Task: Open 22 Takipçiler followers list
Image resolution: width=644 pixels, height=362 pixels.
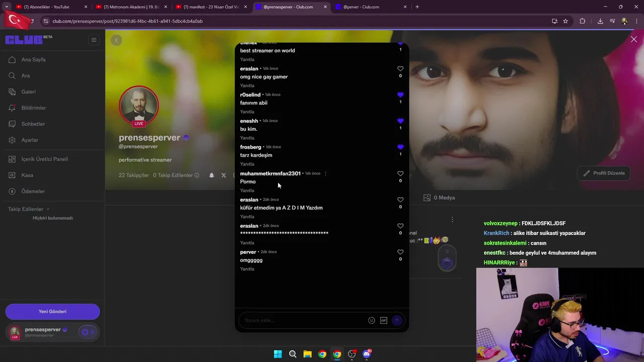Action: click(x=134, y=175)
